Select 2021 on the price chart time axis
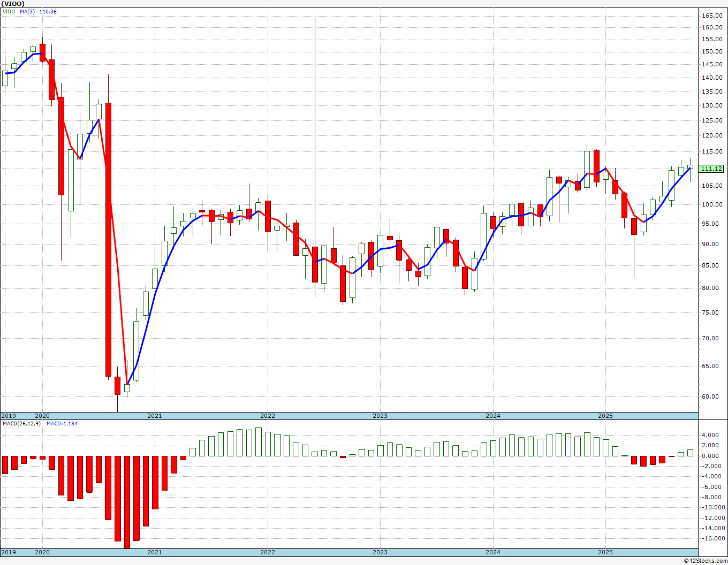728x565 pixels. (x=155, y=416)
